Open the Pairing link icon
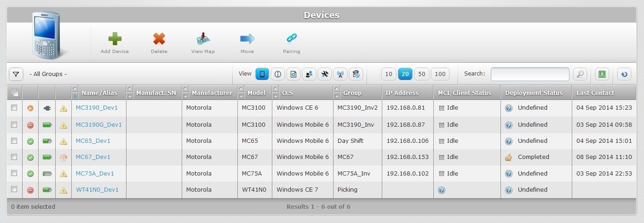644x223 pixels. tap(292, 38)
